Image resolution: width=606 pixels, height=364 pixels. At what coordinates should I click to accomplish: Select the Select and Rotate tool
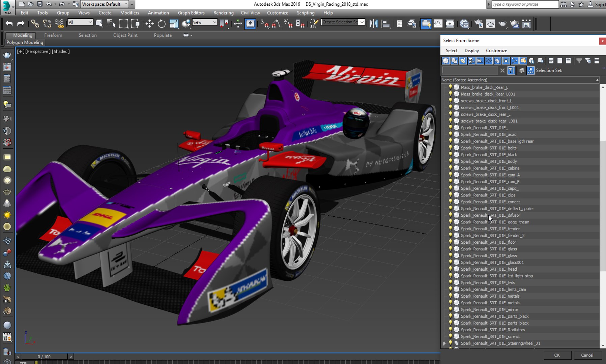pyautogui.click(x=162, y=24)
